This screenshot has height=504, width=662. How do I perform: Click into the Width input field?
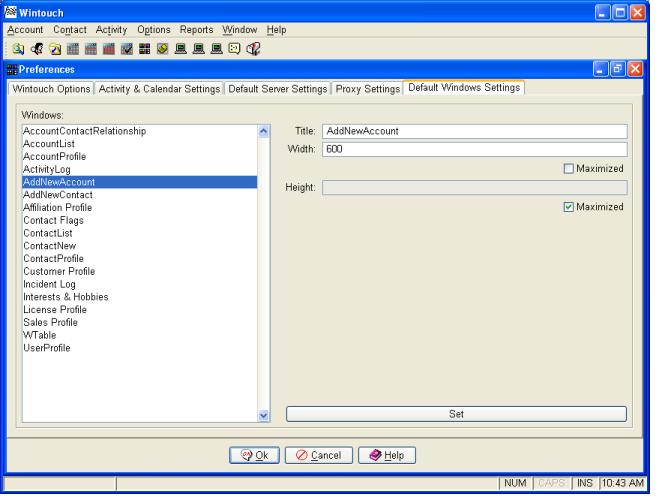[475, 149]
